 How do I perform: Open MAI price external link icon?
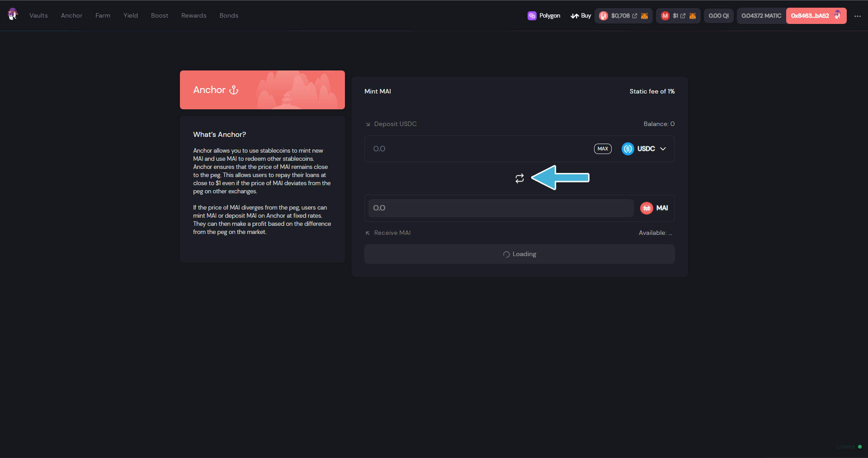click(x=683, y=16)
